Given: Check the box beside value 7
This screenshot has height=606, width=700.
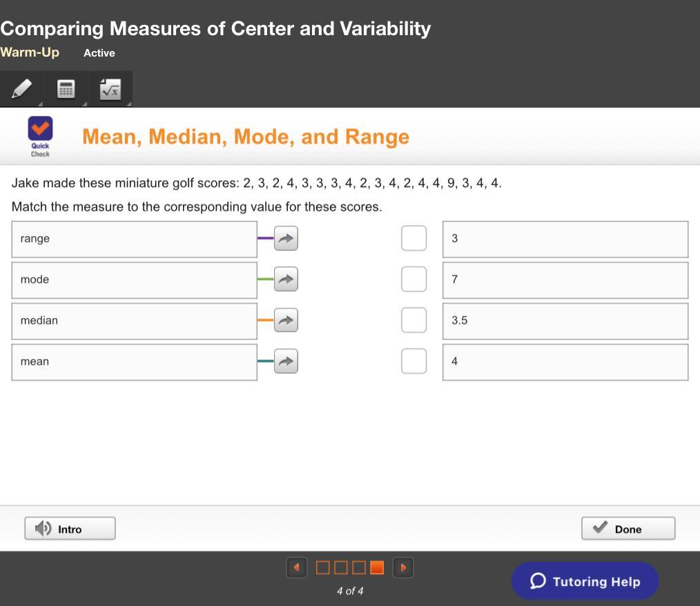Looking at the screenshot, I should pos(414,280).
